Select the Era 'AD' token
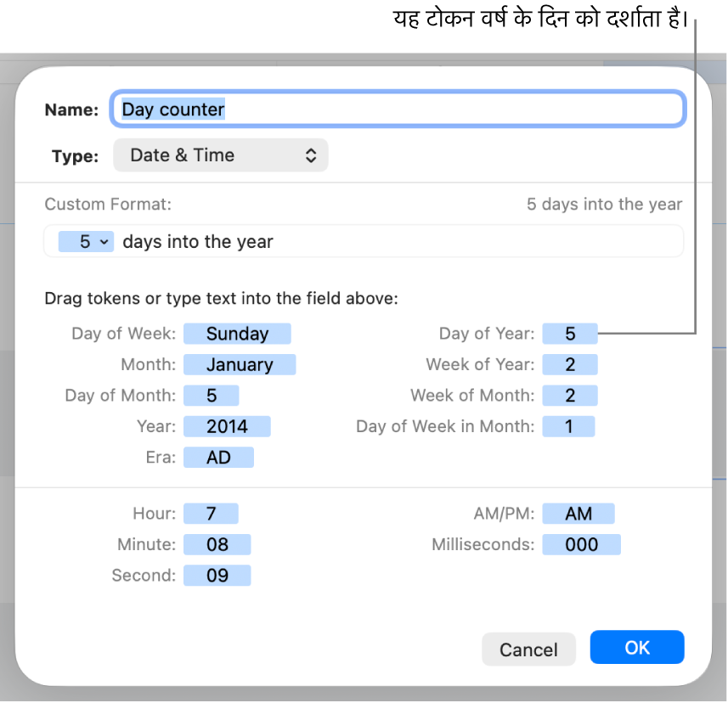The width and height of the screenshot is (728, 703). [x=218, y=458]
